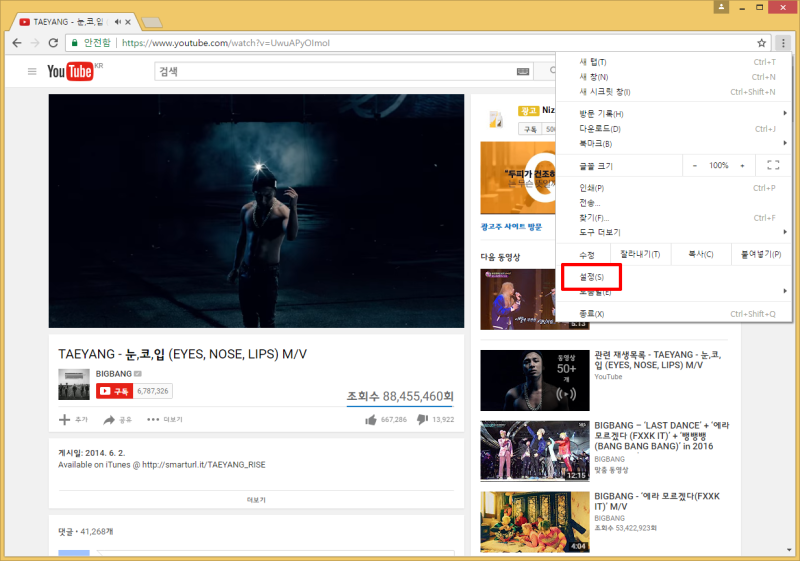
Task: Open the YouTube hamburger guide menu
Action: tap(32, 71)
